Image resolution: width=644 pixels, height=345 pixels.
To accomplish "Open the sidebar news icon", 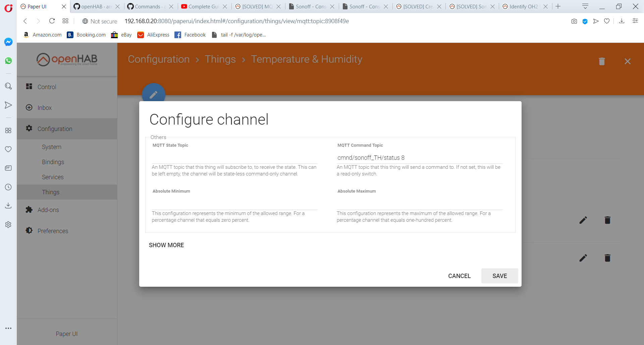I will tap(8, 168).
